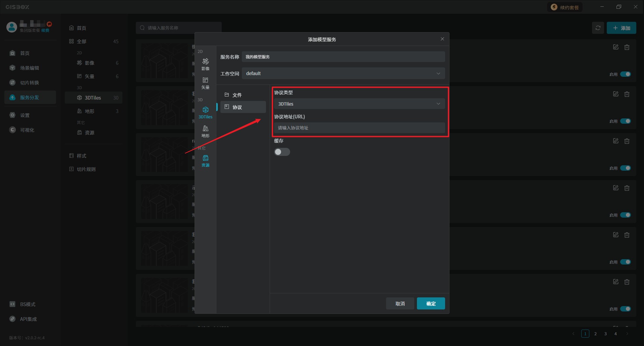Open the 工作空间 default dropdown
The width and height of the screenshot is (644, 346).
click(x=343, y=73)
